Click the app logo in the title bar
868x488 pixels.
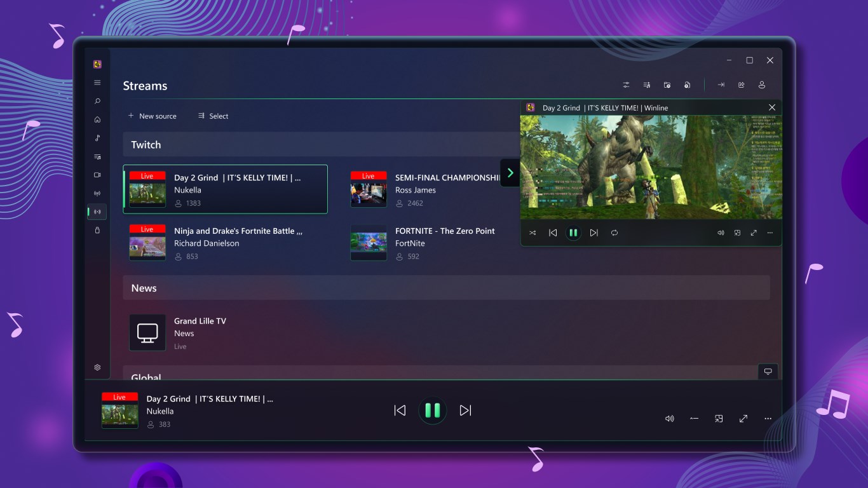pyautogui.click(x=97, y=64)
